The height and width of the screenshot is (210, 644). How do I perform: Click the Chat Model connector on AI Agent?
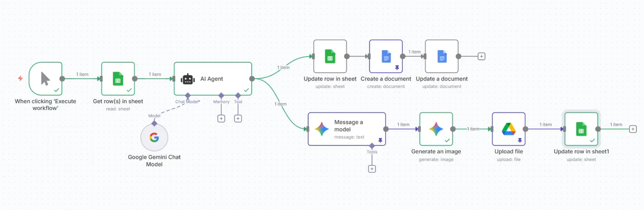(x=188, y=96)
